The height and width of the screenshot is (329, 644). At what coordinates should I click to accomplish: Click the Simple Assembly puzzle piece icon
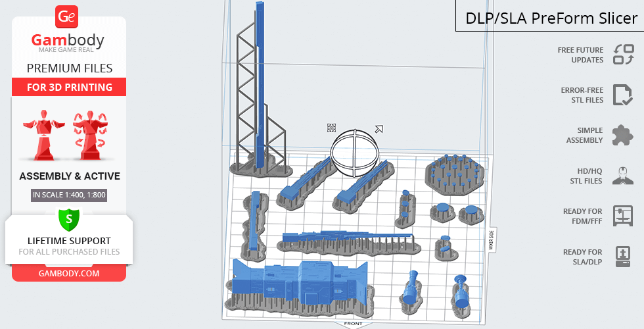click(622, 135)
